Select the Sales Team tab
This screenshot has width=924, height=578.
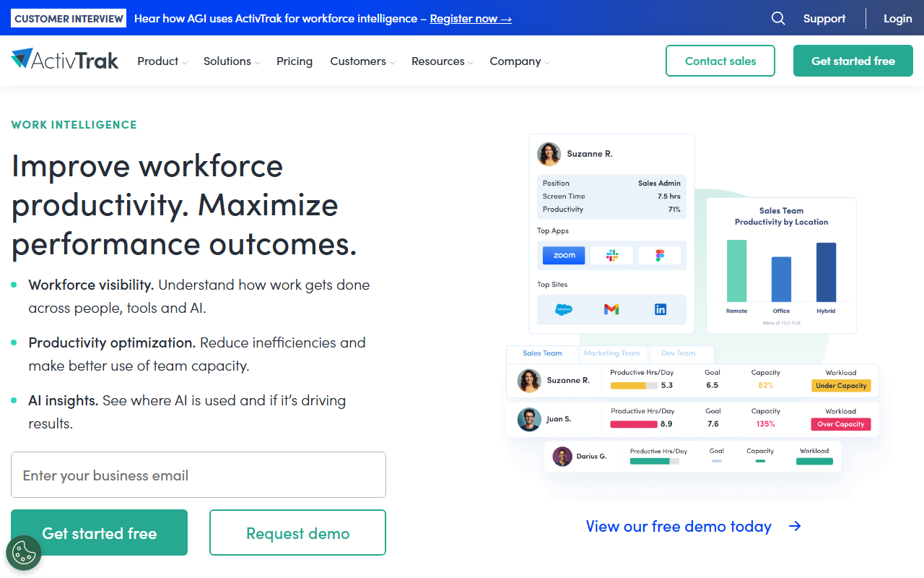pos(542,353)
